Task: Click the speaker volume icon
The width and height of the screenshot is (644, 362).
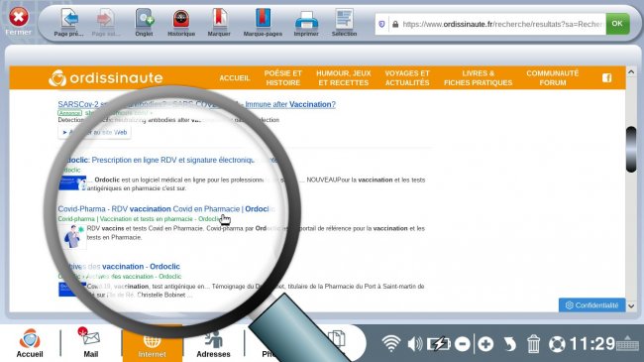Action: pos(415,344)
